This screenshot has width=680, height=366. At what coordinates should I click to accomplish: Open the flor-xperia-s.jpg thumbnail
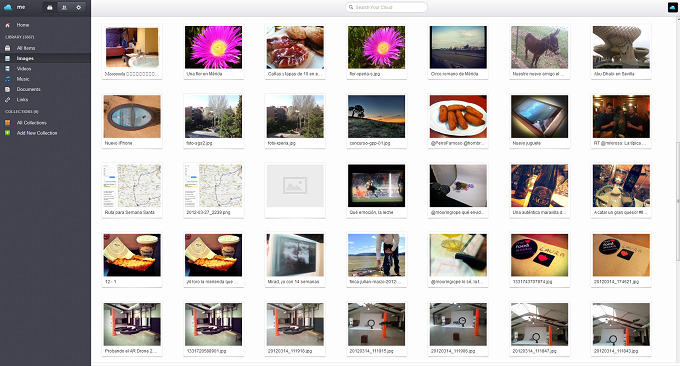376,47
